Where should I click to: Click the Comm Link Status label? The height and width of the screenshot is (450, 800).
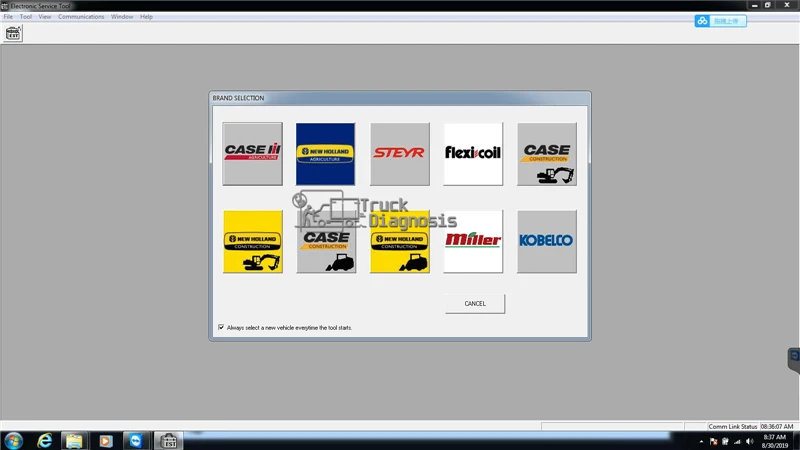pyautogui.click(x=732, y=427)
